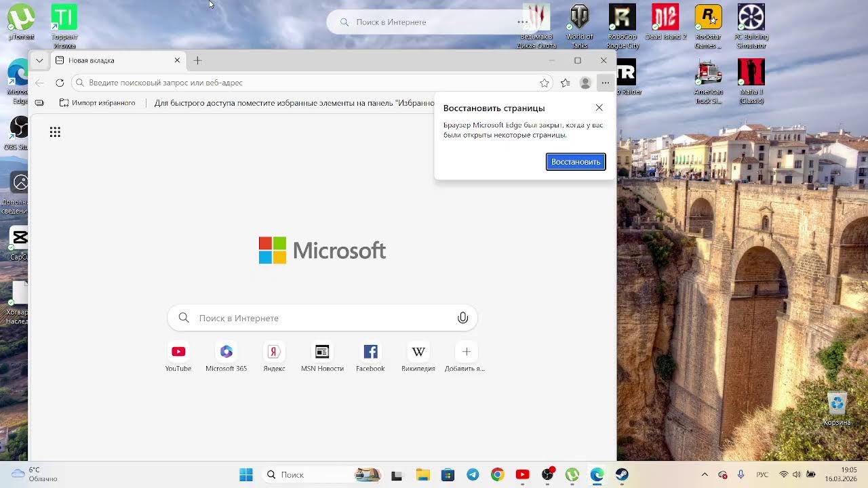Open File Explorer from the taskbar
868x488 pixels.
pyautogui.click(x=422, y=475)
